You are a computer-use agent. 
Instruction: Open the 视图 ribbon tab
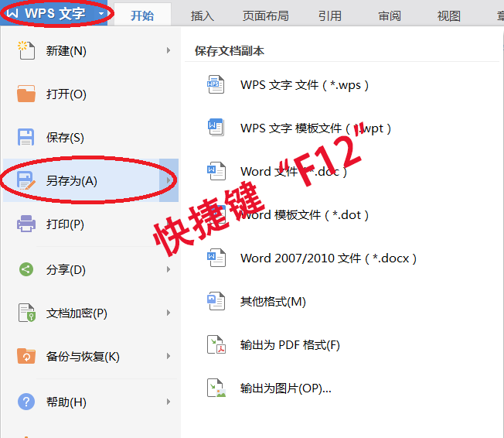coord(448,15)
